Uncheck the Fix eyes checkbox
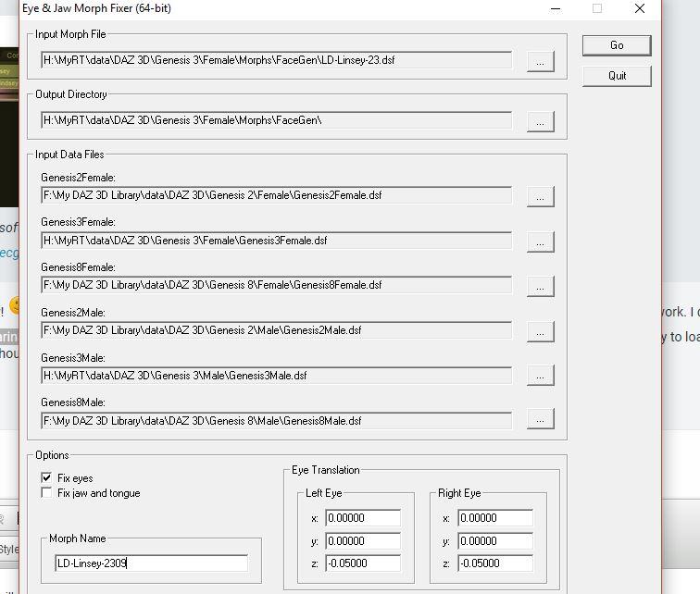The width and height of the screenshot is (700, 594). click(x=46, y=478)
